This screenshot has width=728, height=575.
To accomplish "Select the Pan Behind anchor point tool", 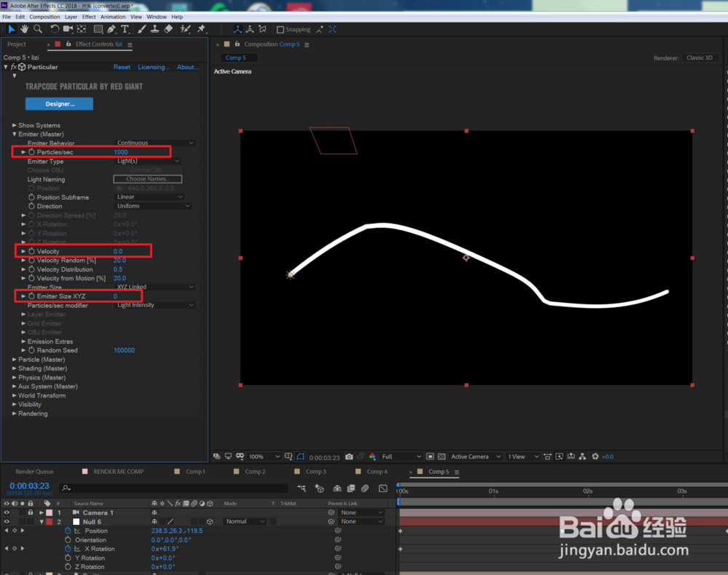I will [82, 29].
